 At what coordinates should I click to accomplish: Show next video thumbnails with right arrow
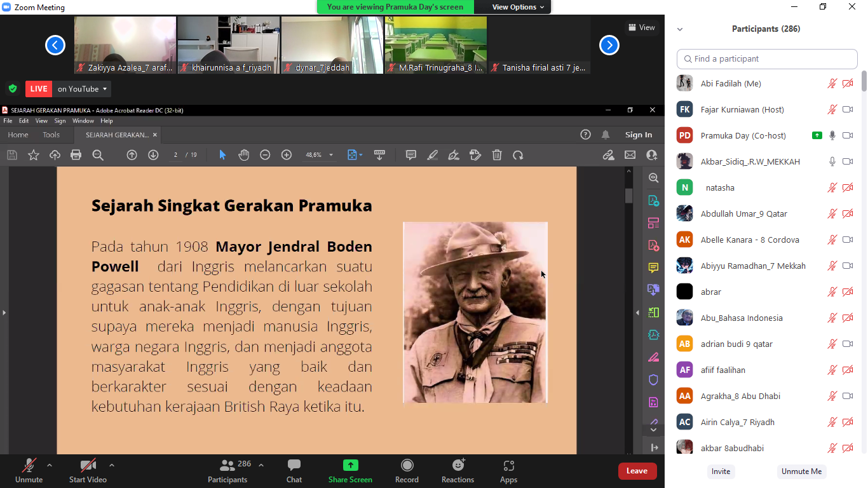609,45
